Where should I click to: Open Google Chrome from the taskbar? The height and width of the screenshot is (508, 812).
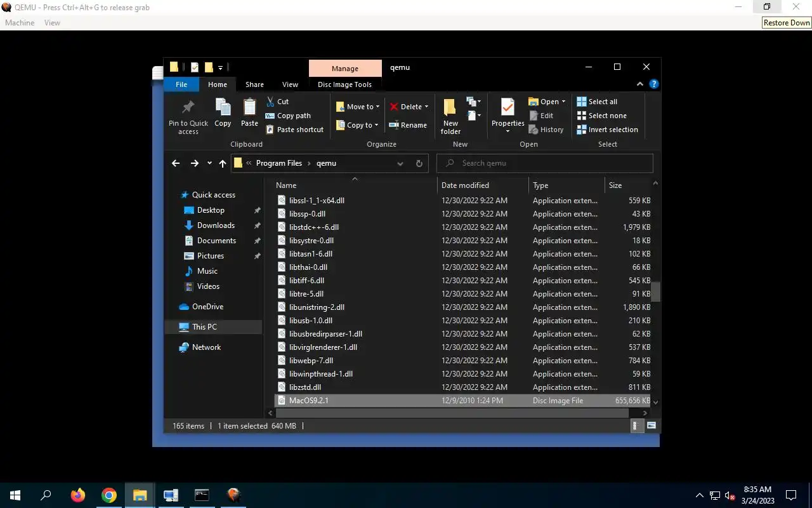[109, 495]
